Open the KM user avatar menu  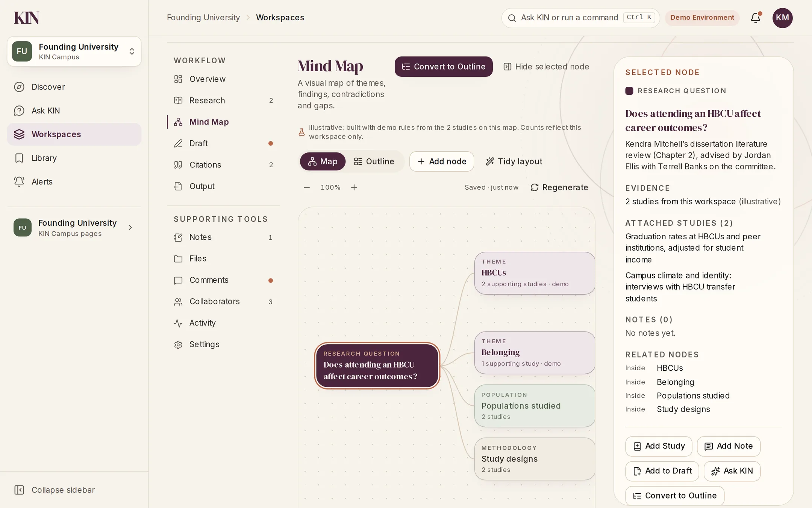tap(782, 18)
